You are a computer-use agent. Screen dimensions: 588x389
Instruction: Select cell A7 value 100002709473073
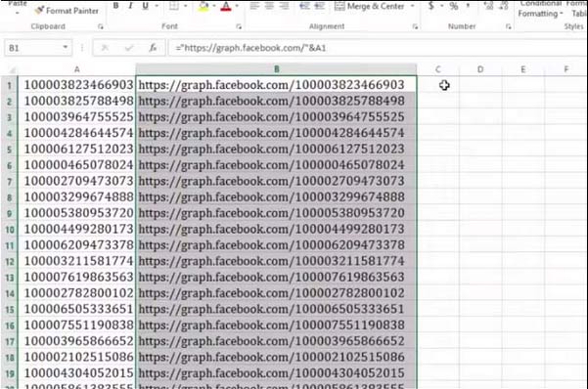pos(77,181)
